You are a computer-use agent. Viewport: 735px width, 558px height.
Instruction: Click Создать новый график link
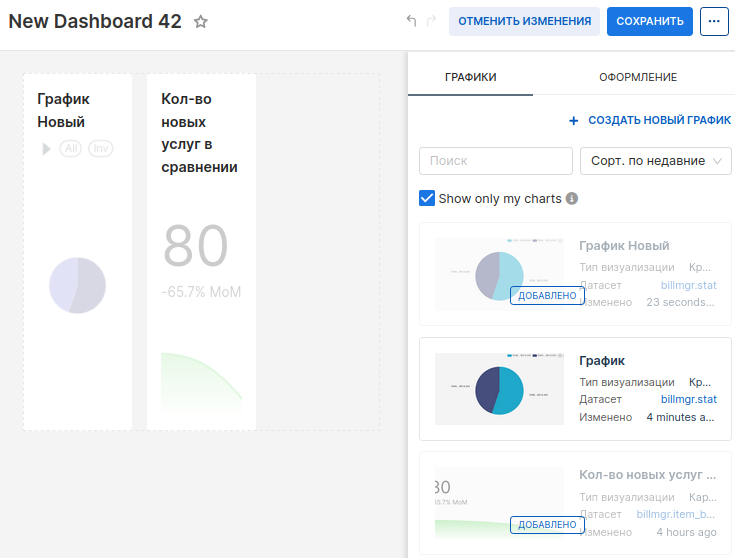(659, 120)
